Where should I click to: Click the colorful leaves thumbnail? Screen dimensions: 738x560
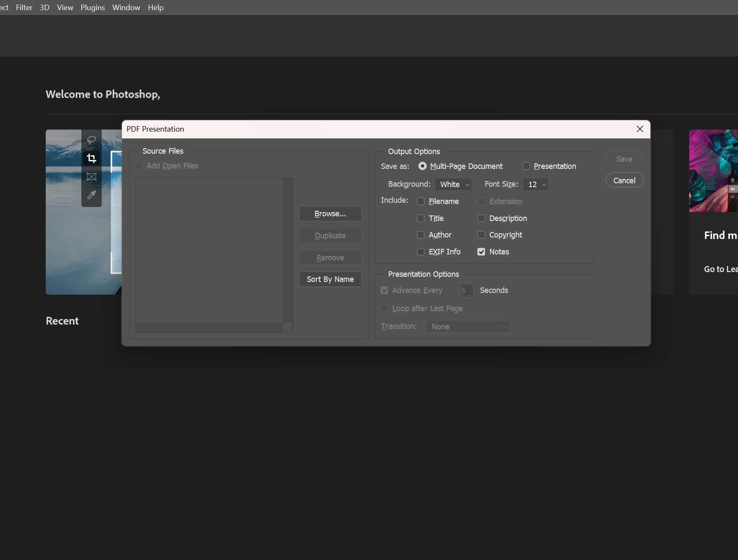click(713, 171)
